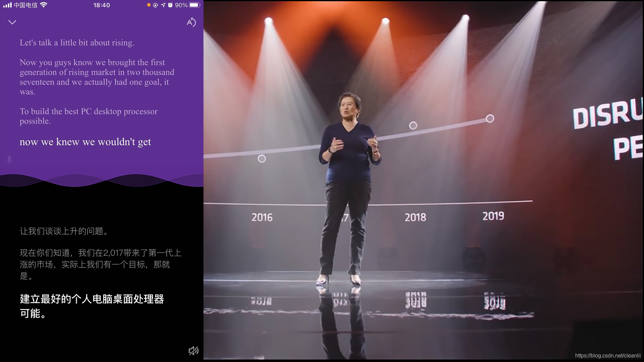Tap the location arrow status icon

click(163, 5)
